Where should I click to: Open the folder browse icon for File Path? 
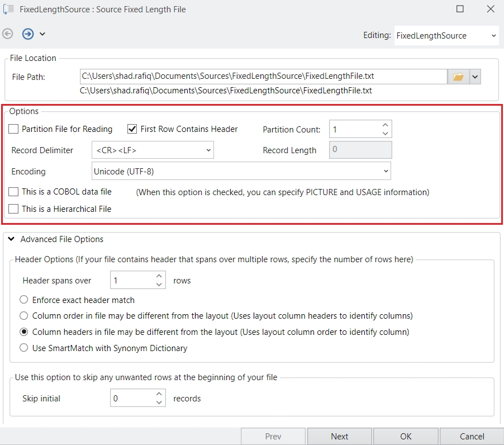[458, 77]
